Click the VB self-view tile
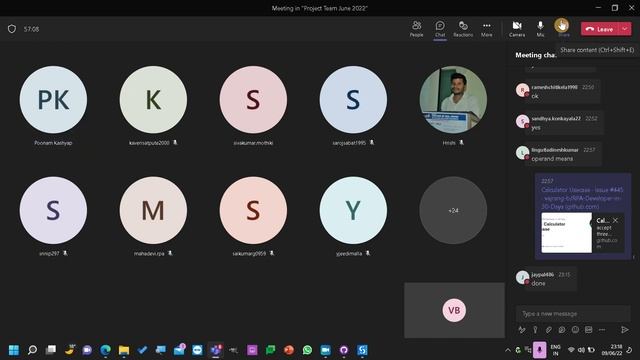Screen dimensions: 640x360 pos(454,310)
